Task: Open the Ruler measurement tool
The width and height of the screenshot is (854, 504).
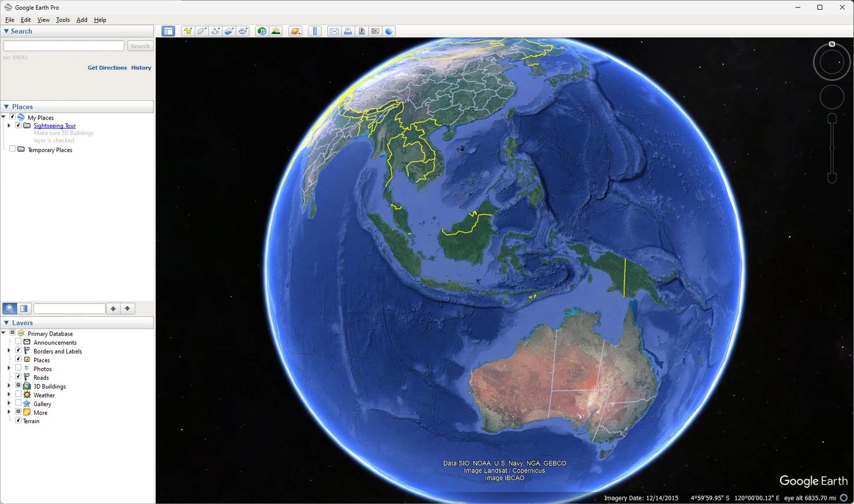Action: coord(315,31)
